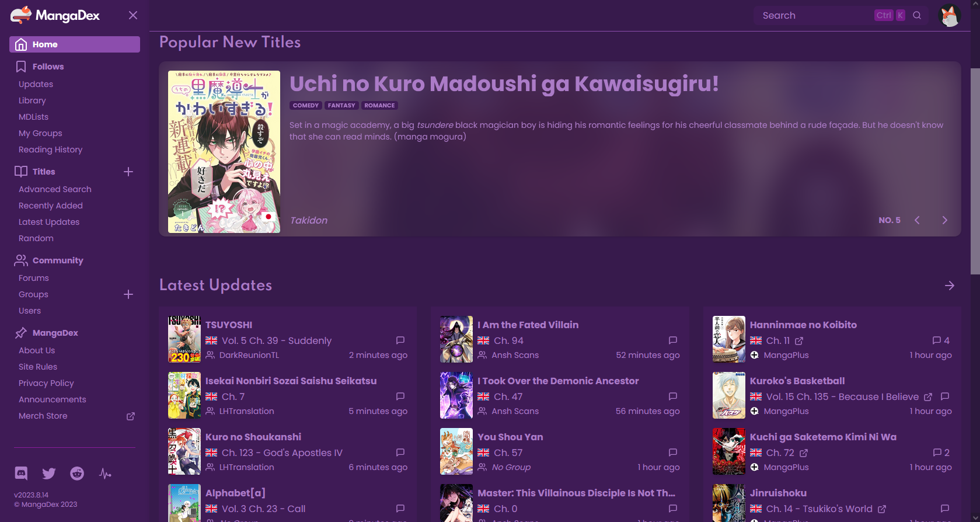Open Latest Updates in sidebar
Screen dimensions: 980x522
coord(49,222)
